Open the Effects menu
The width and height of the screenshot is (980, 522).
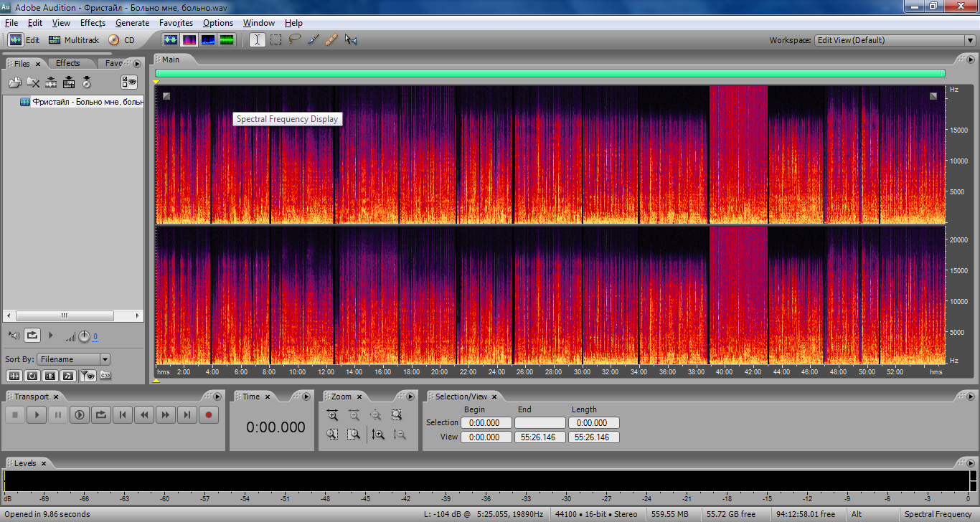pos(93,23)
